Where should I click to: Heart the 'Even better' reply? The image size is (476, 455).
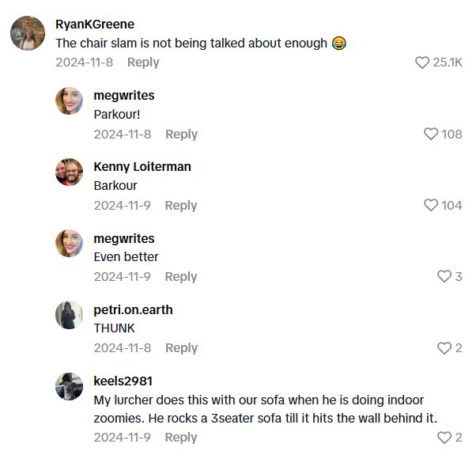(444, 277)
